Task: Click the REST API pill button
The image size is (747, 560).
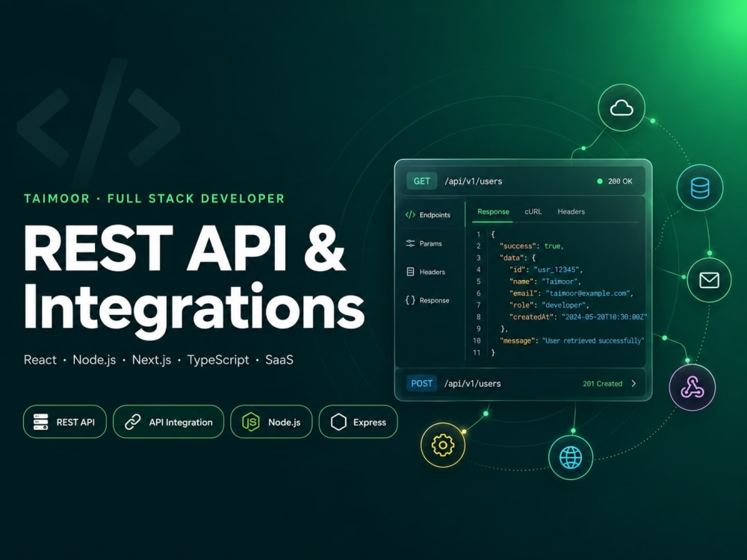Action: coord(65,422)
